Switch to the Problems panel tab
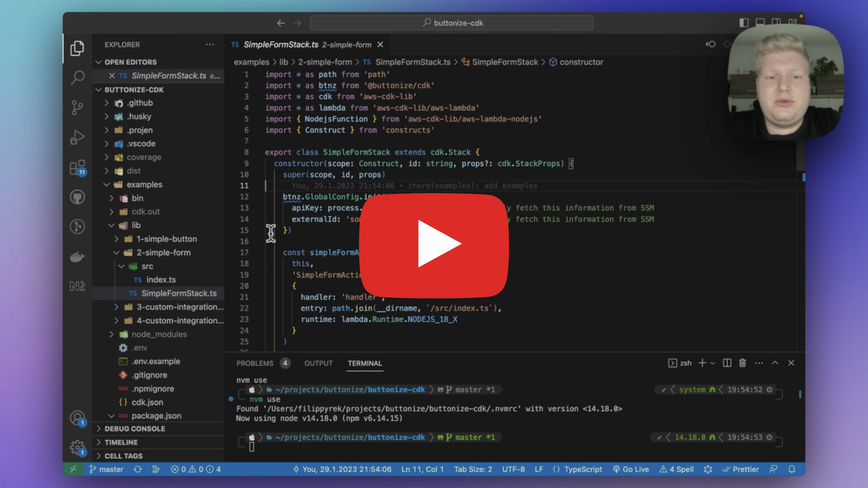The width and height of the screenshot is (868, 488). click(x=263, y=363)
